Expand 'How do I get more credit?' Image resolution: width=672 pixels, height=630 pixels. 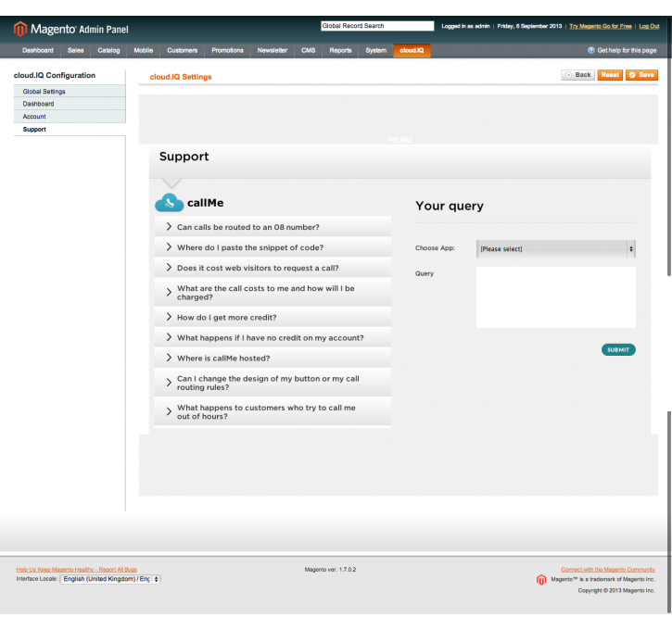coord(273,318)
